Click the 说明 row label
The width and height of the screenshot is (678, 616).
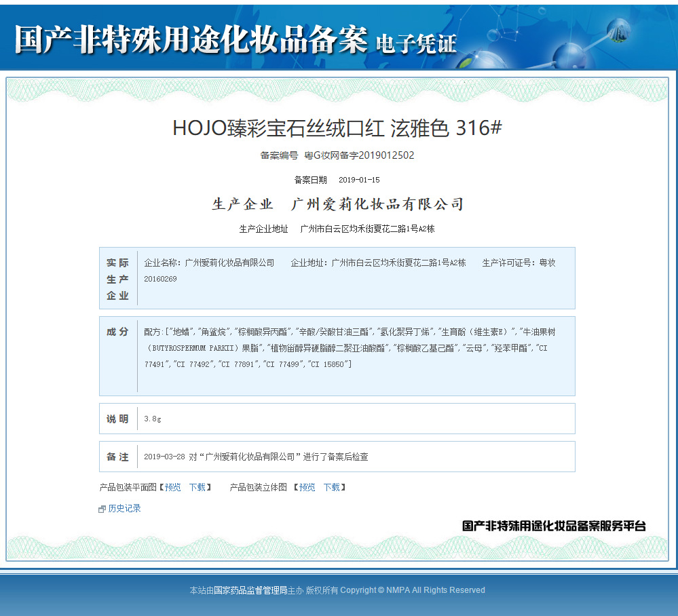[117, 419]
